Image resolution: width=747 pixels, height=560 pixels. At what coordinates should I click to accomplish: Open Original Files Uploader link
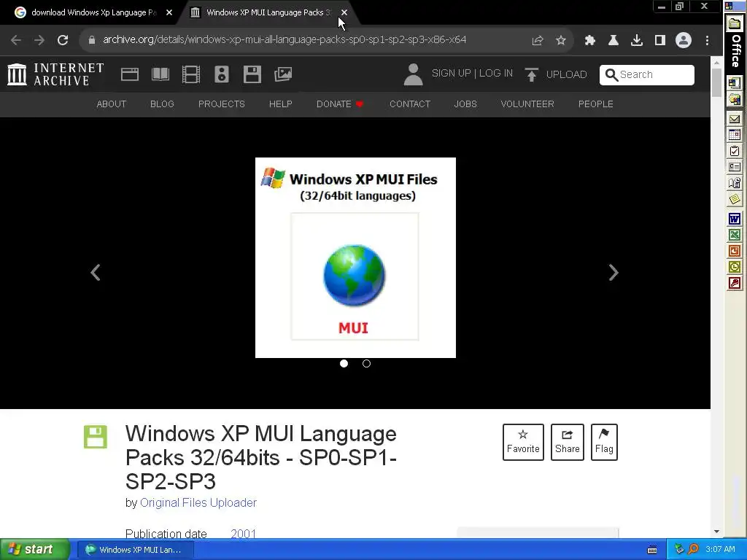(x=198, y=503)
